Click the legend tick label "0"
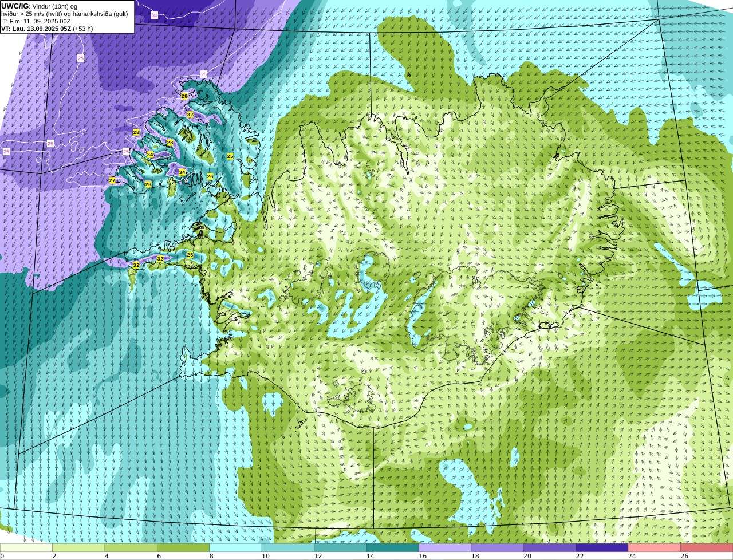733x560 pixels. (x=2, y=556)
